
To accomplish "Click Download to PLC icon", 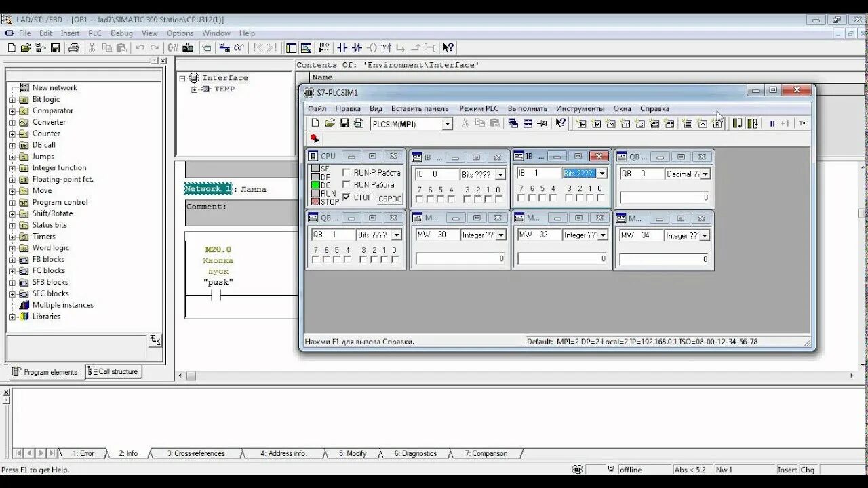I will coord(188,47).
